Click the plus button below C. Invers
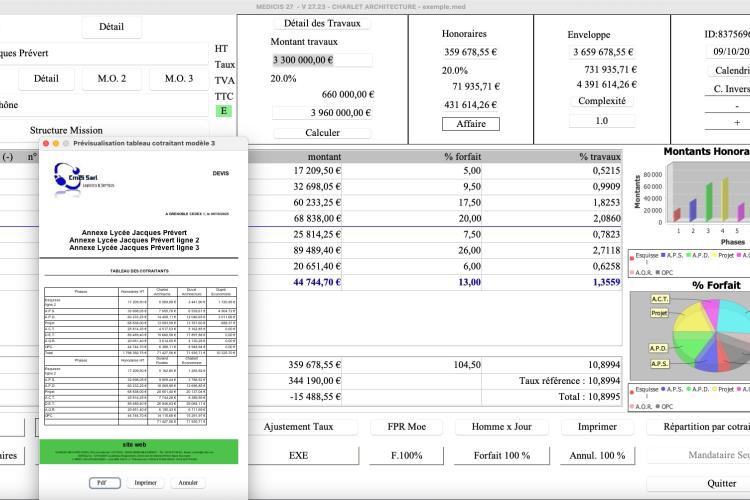 pos(729,123)
